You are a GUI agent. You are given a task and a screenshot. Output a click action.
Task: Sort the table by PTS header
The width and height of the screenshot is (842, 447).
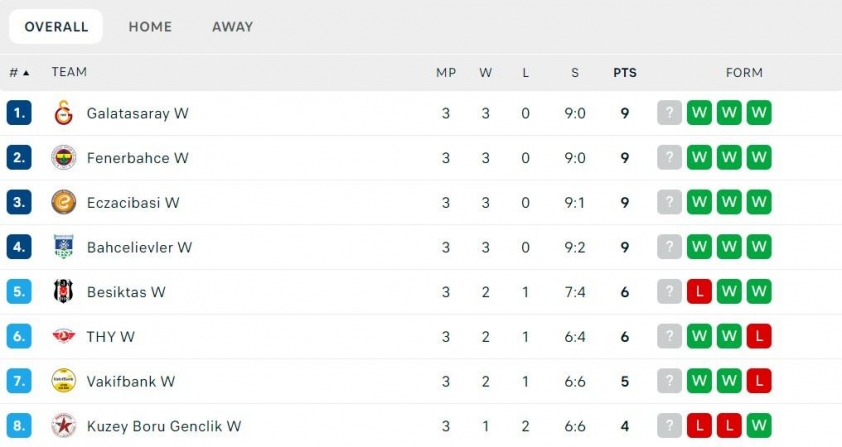click(625, 73)
